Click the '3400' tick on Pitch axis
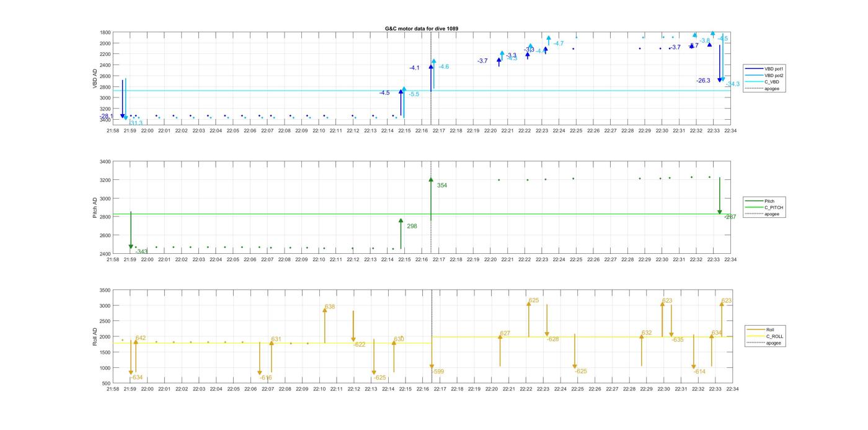The height and width of the screenshot is (430, 868). (x=105, y=162)
